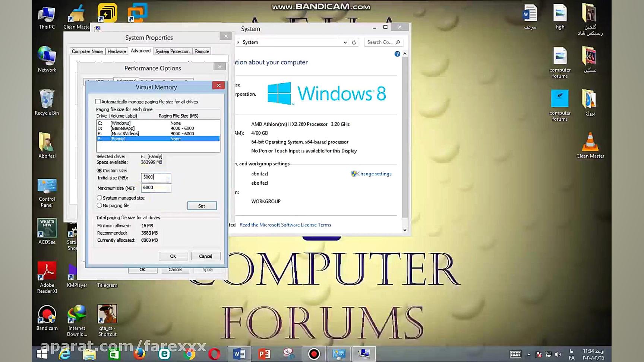Select the Recycle Bin icon
This screenshot has width=644, height=362.
(x=47, y=102)
